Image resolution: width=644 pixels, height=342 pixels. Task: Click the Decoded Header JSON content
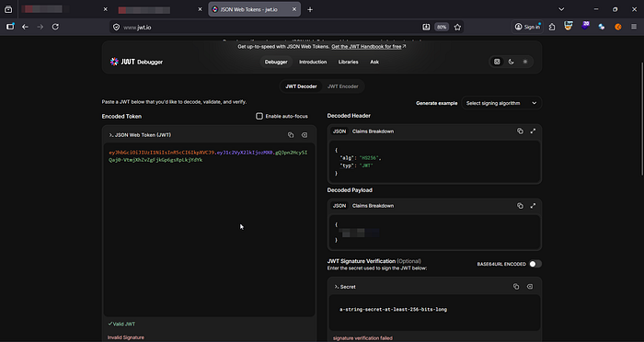pyautogui.click(x=434, y=162)
